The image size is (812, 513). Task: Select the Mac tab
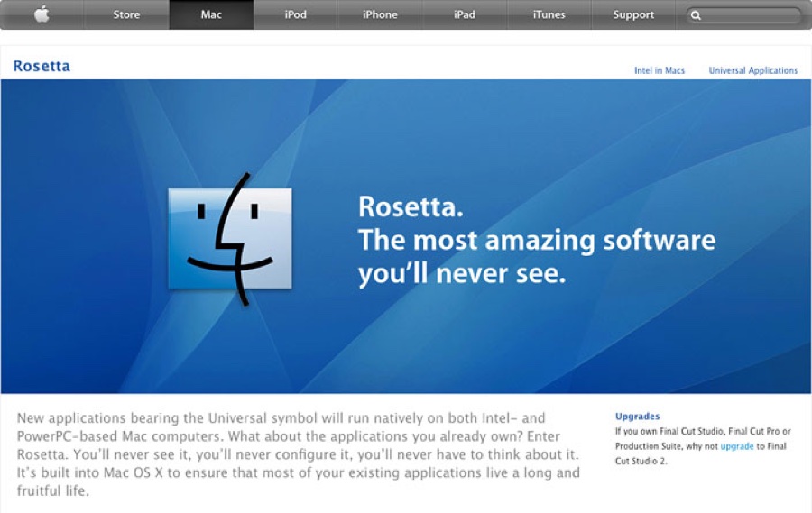tap(211, 14)
